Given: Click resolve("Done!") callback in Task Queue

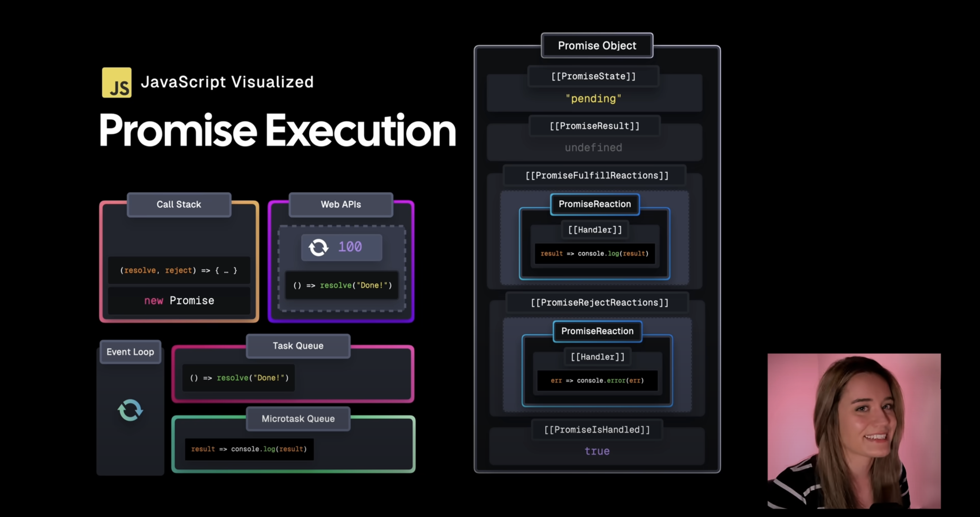Looking at the screenshot, I should coord(239,378).
